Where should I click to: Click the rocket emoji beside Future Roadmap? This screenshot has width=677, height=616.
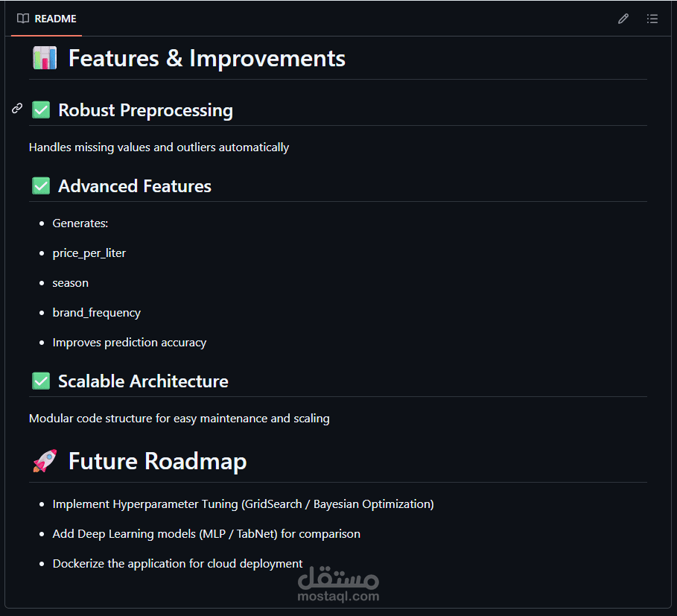point(45,461)
